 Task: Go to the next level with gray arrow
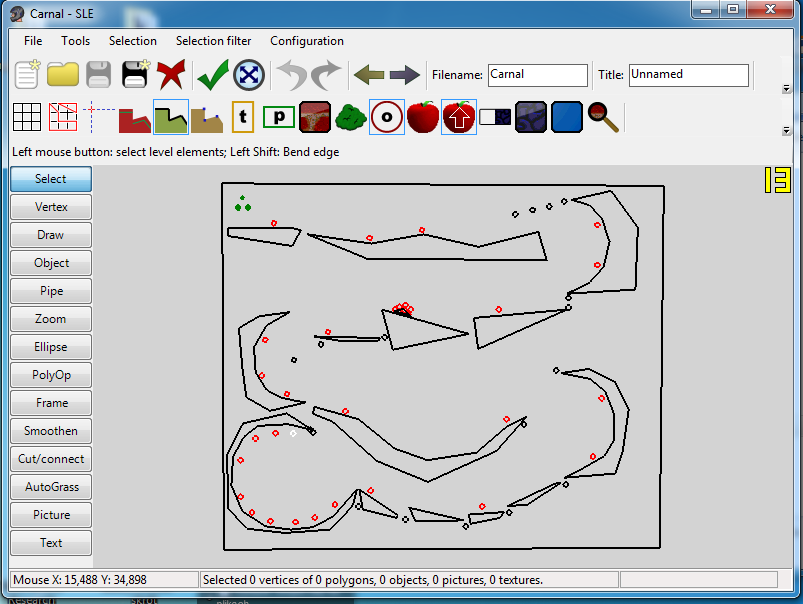coord(405,75)
